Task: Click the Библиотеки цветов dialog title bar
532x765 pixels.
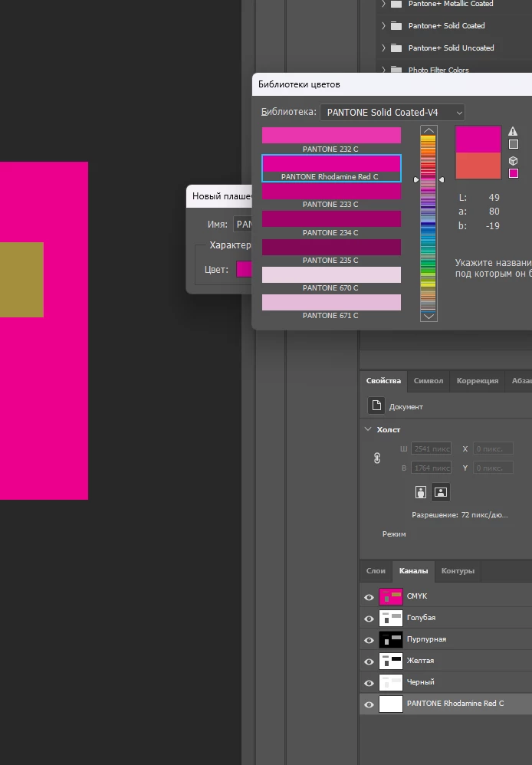Action: tap(392, 84)
